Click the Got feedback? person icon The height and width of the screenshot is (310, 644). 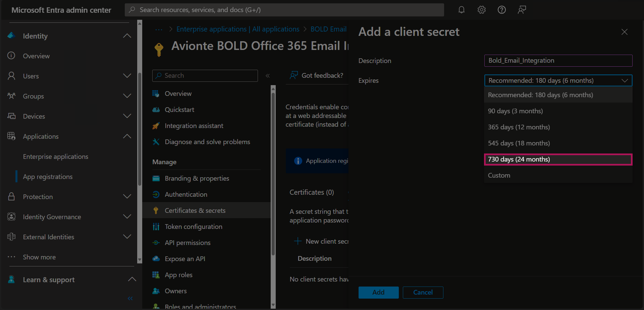(294, 75)
